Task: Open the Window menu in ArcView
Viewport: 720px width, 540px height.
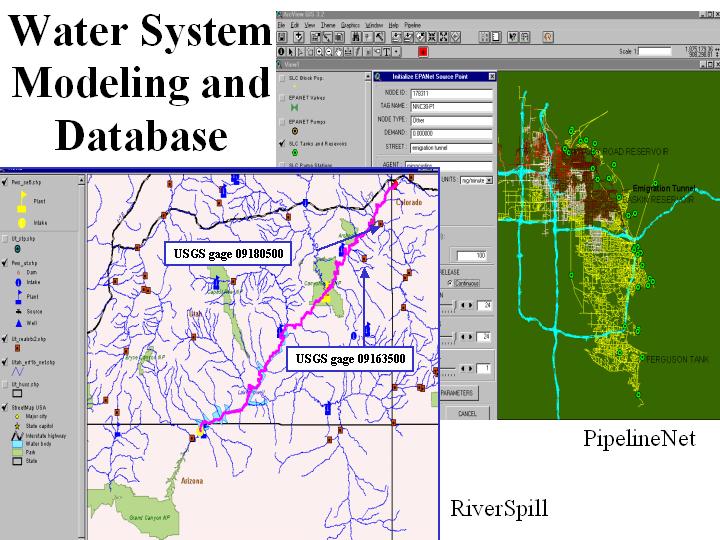Action: (x=374, y=25)
